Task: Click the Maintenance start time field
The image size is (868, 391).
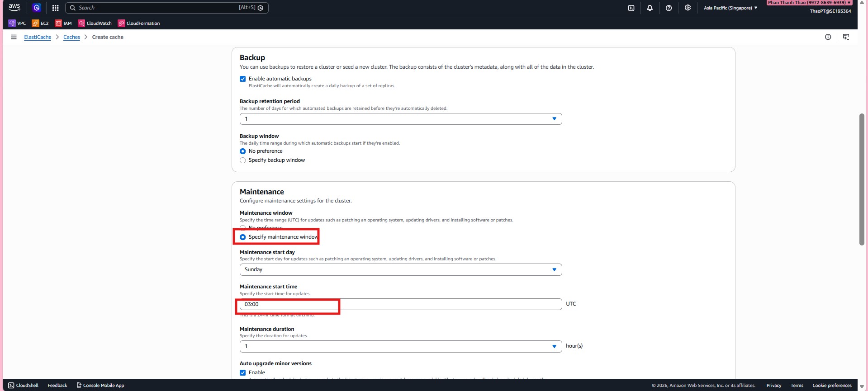Action: click(x=401, y=304)
